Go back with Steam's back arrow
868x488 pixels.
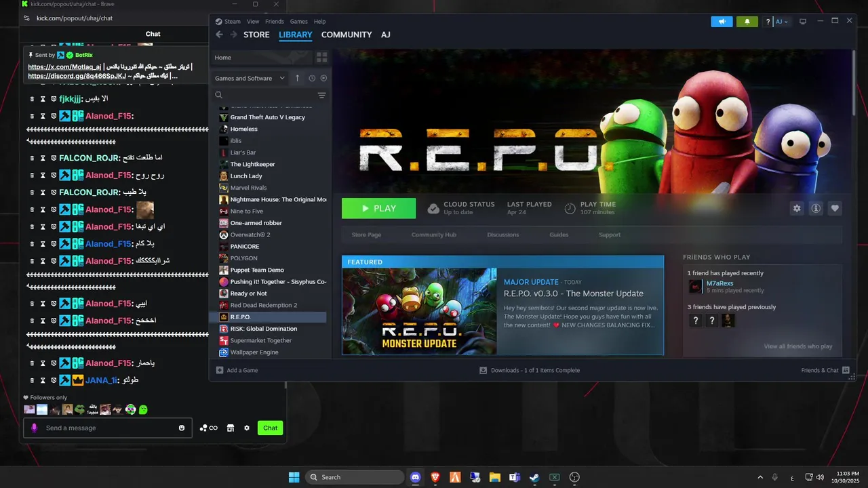click(219, 35)
